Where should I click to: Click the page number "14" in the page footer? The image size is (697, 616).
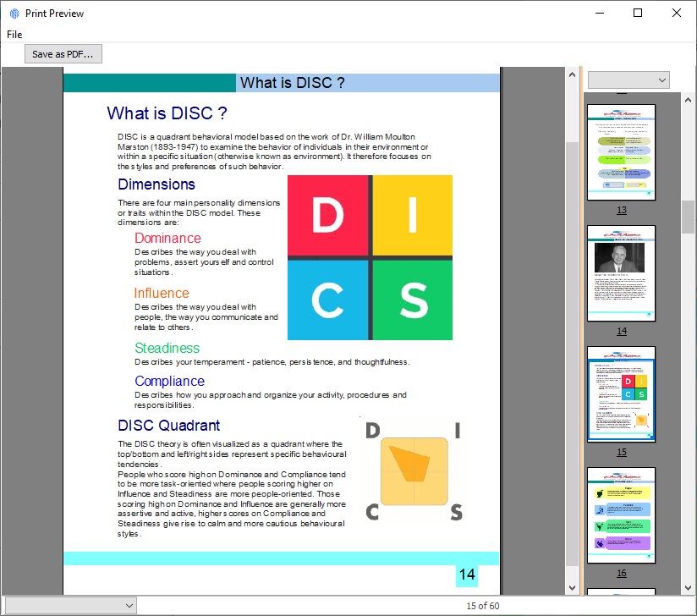tap(467, 575)
